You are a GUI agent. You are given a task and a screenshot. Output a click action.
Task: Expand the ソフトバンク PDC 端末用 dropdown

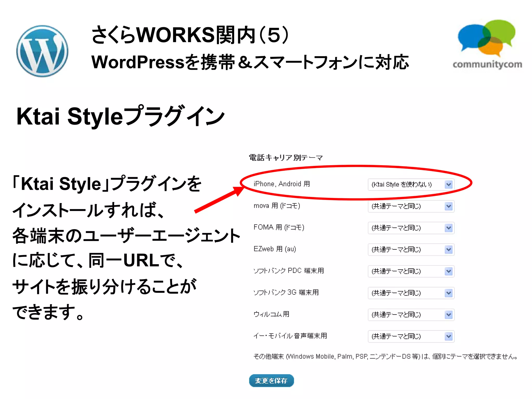411,271
